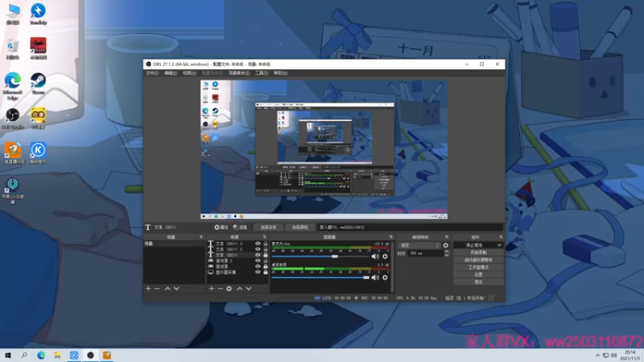Toggle 工作室模式 Studio Mode button

(x=478, y=267)
